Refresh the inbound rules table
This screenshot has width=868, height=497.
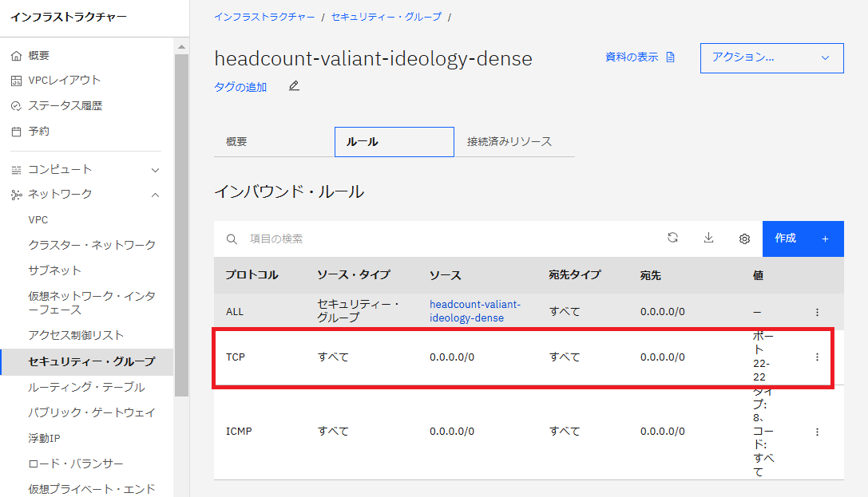(x=672, y=238)
